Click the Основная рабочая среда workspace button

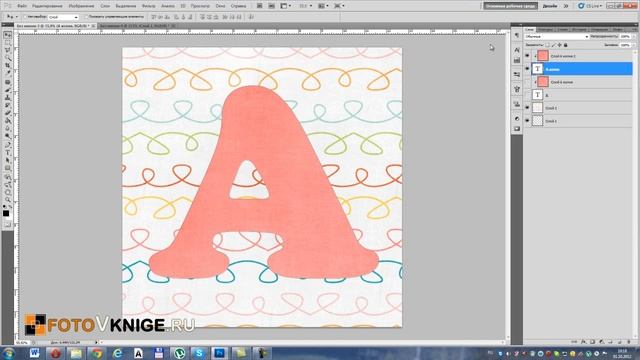pyautogui.click(x=510, y=6)
